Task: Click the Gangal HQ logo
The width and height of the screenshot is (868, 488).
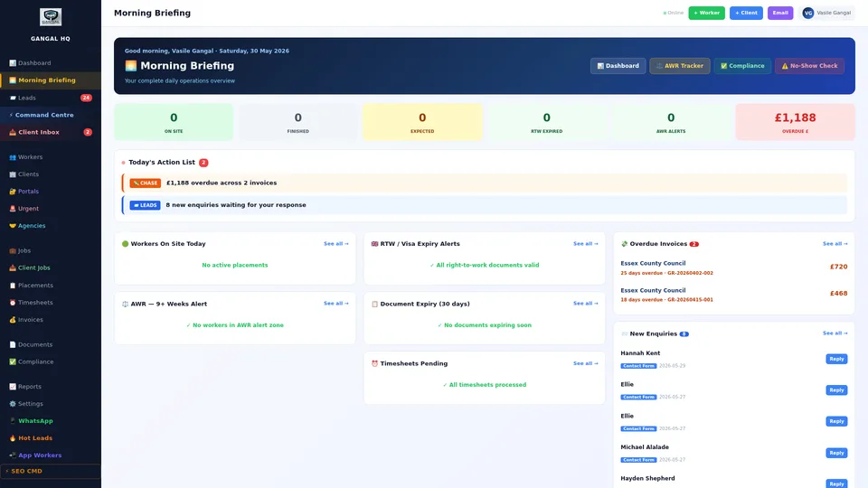Action: pos(51,17)
